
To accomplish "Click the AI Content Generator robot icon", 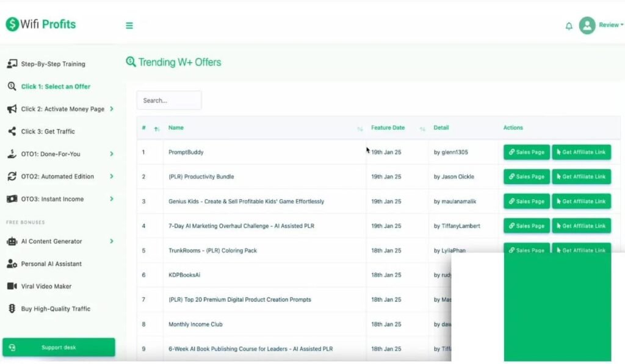I will coord(12,241).
